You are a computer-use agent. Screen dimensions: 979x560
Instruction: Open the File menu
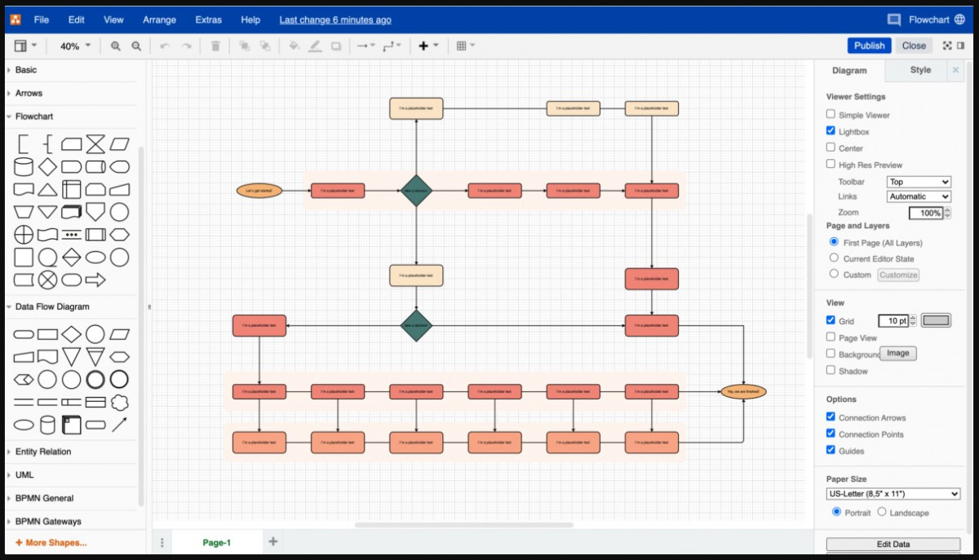(42, 20)
